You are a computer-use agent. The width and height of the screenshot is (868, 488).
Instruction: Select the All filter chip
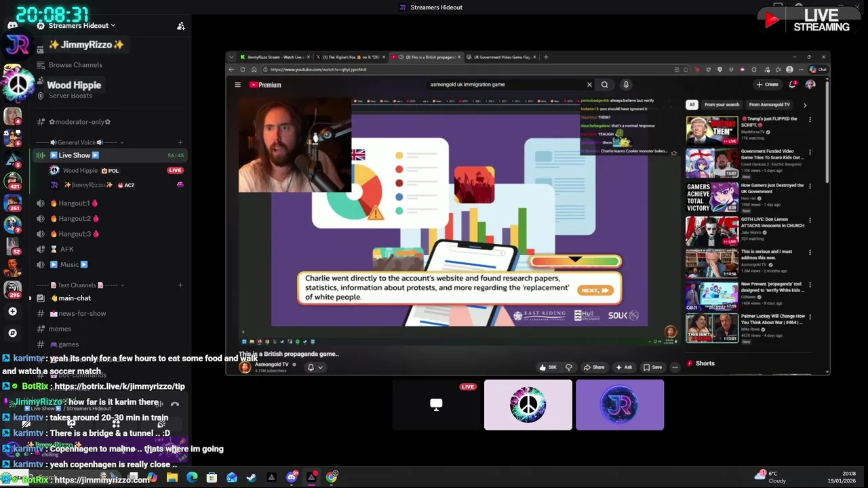point(692,104)
